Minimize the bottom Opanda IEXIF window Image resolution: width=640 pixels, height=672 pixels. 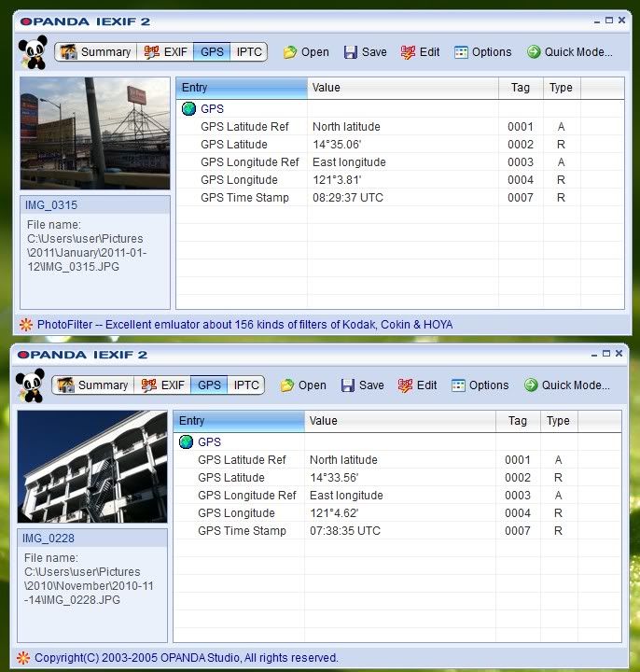[594, 354]
